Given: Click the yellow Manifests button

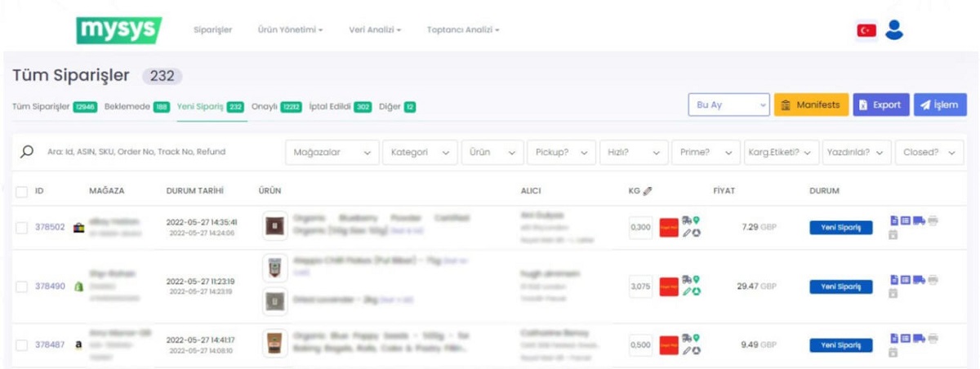Looking at the screenshot, I should tap(811, 105).
